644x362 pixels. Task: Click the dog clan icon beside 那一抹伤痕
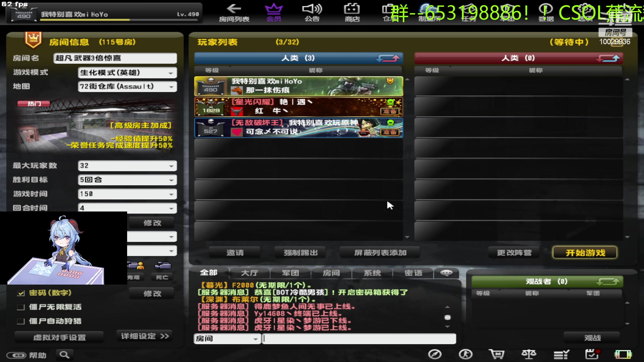(x=237, y=90)
